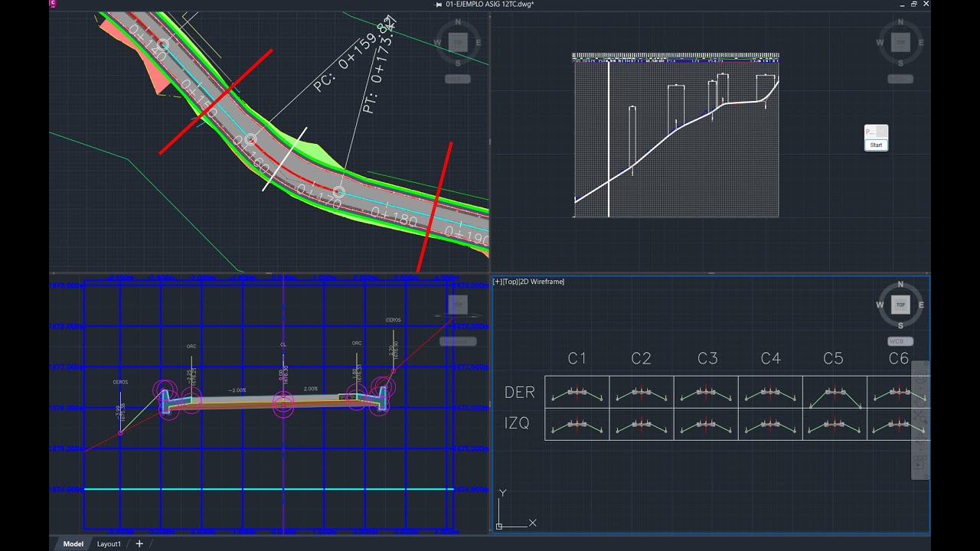Add a new layout with plus icon

tap(139, 543)
